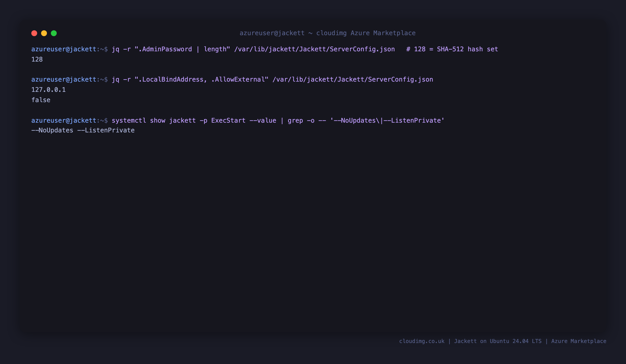Click the '127.0.0.1' output line
Image resolution: width=626 pixels, height=364 pixels.
(48, 90)
